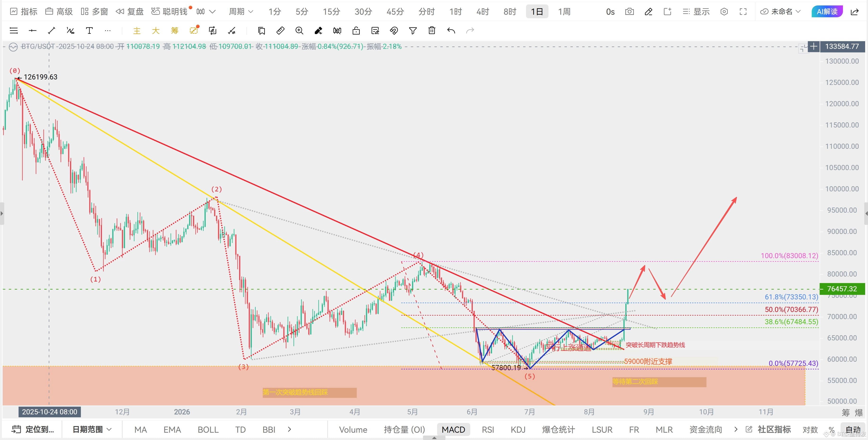Toggle the % percentage scale
Screen dimensions: 868x440
pos(832,430)
